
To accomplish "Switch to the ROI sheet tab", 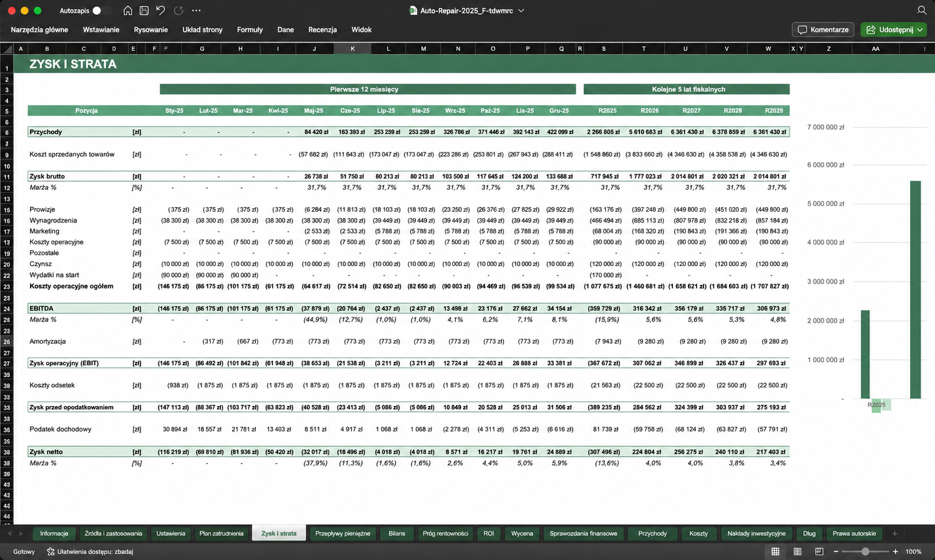I will coord(489,533).
